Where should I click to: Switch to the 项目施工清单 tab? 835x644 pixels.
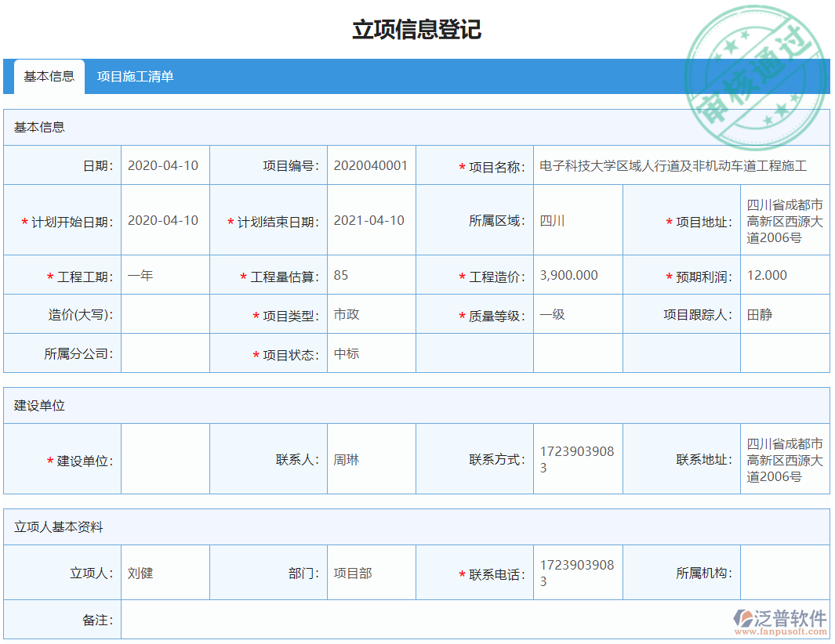[x=137, y=77]
